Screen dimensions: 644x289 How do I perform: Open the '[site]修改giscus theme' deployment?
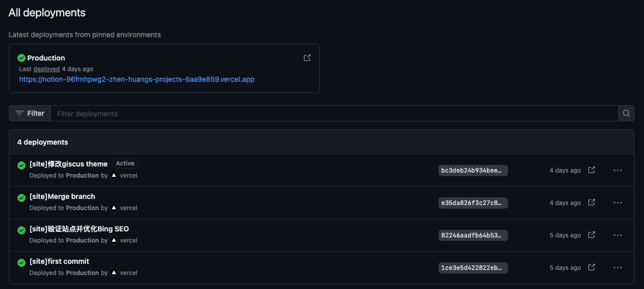coord(69,164)
